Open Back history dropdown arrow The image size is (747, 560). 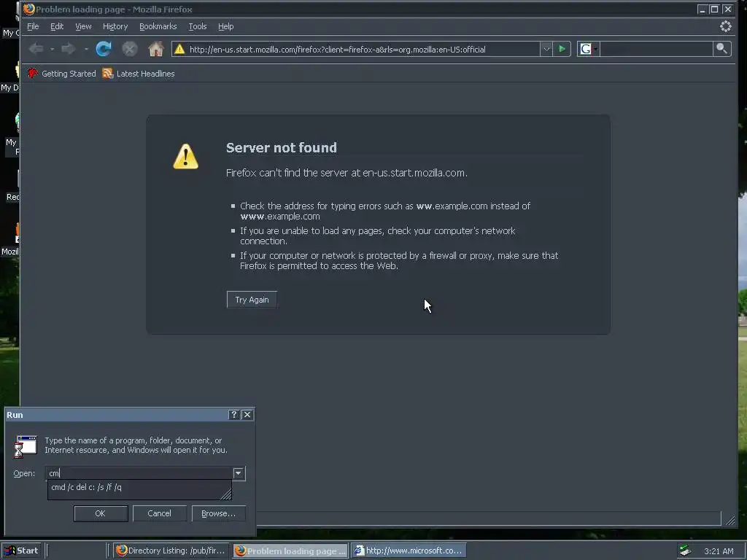(x=52, y=49)
